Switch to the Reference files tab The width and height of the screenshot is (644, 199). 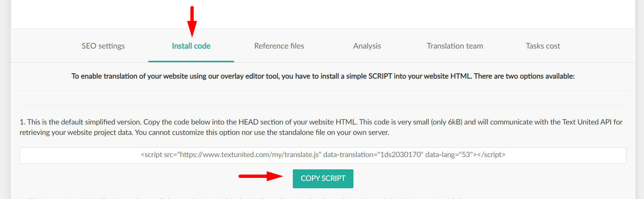pyautogui.click(x=279, y=46)
